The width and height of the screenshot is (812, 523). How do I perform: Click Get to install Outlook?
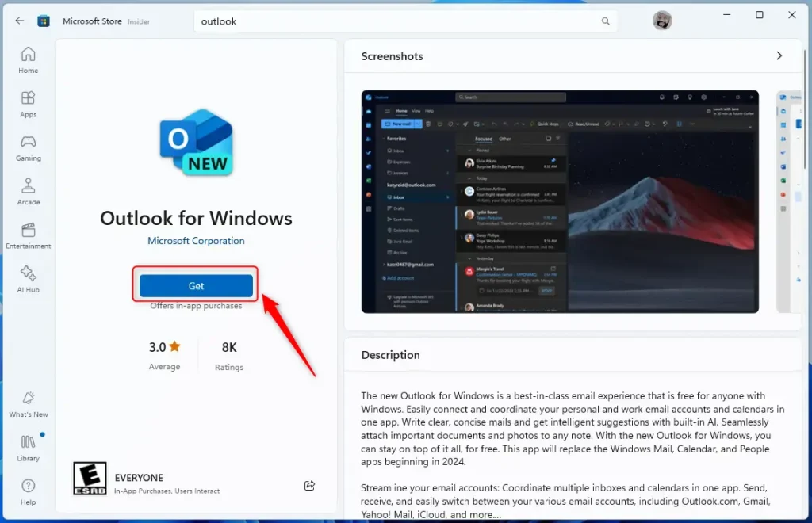click(x=197, y=285)
